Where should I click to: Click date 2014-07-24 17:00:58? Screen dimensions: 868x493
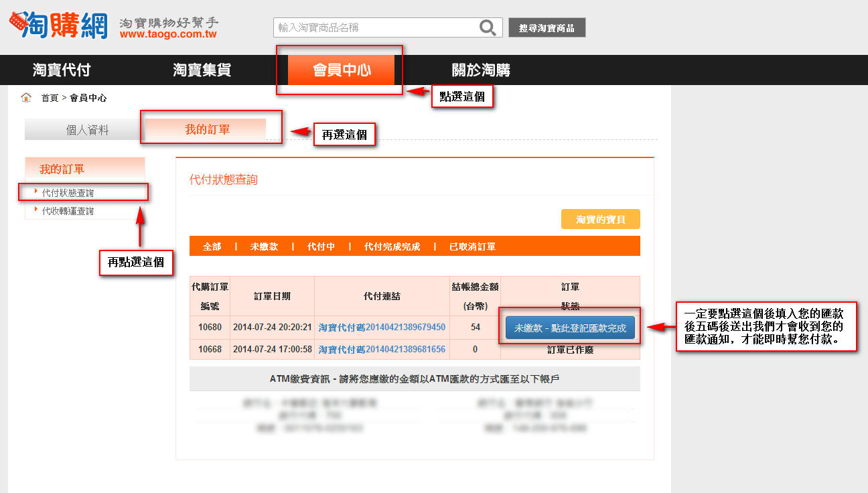[273, 350]
